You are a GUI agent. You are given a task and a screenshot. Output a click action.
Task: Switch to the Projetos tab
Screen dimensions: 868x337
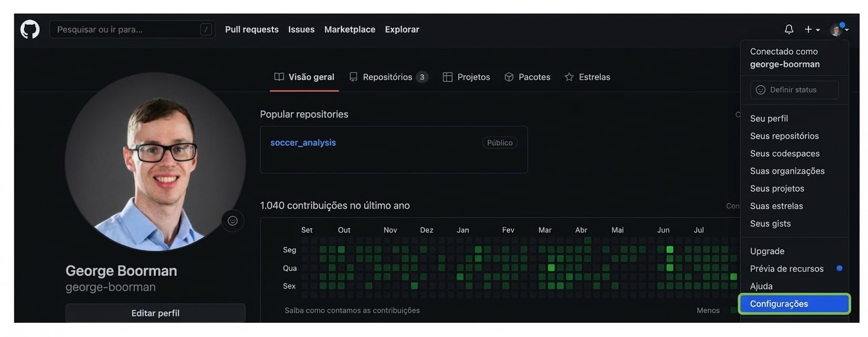(466, 77)
